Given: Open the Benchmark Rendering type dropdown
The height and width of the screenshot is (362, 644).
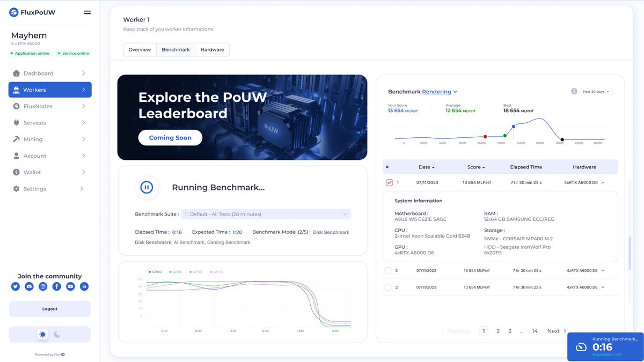Looking at the screenshot, I should (x=440, y=92).
